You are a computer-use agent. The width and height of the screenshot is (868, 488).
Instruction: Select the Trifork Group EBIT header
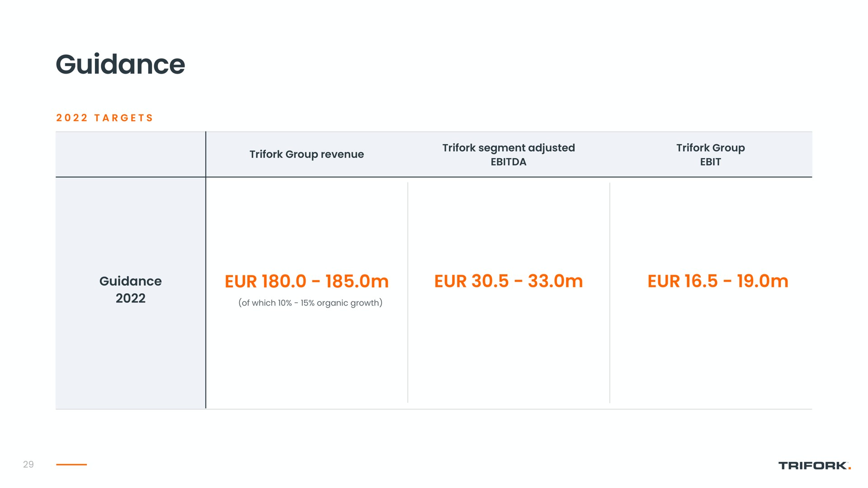[x=711, y=155]
